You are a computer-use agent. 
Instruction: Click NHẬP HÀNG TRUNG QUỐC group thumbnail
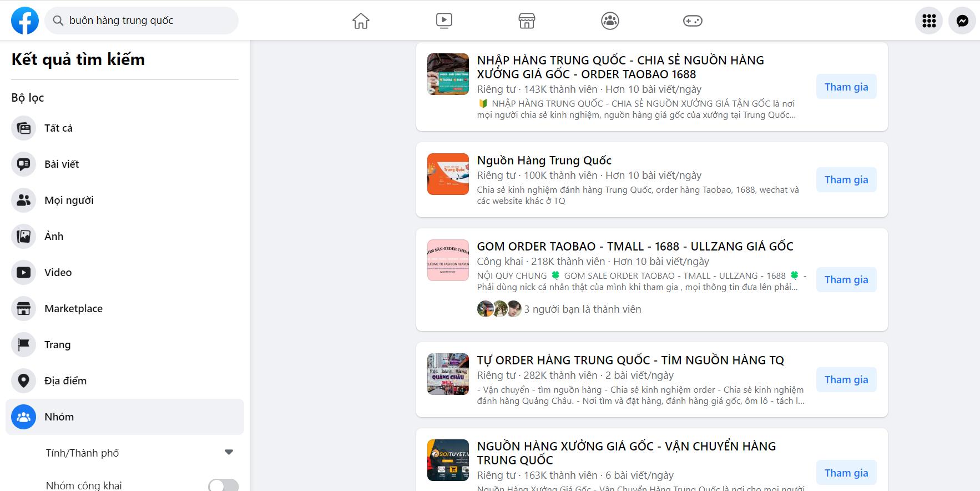tap(448, 74)
